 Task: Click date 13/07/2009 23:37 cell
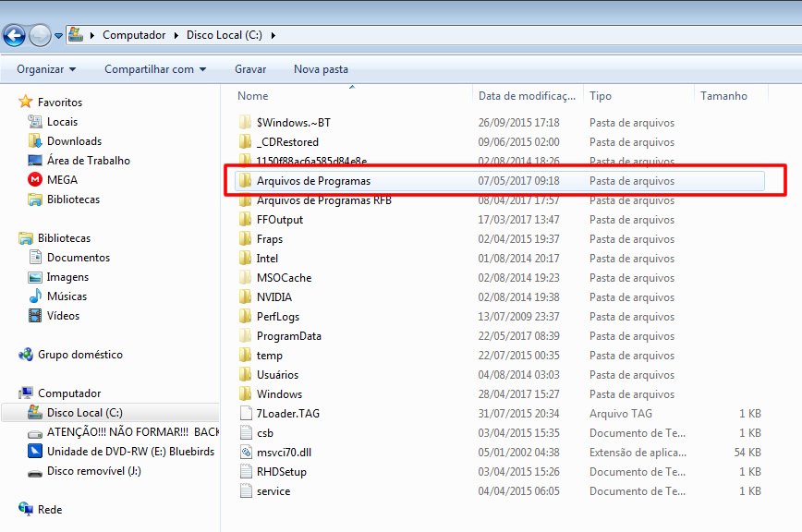pyautogui.click(x=518, y=317)
